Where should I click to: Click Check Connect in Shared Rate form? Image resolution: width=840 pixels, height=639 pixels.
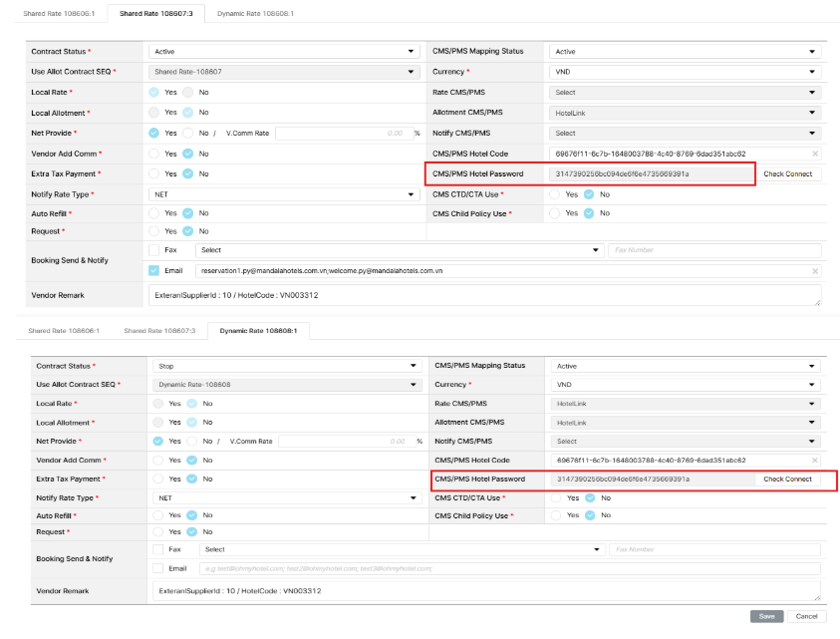788,174
